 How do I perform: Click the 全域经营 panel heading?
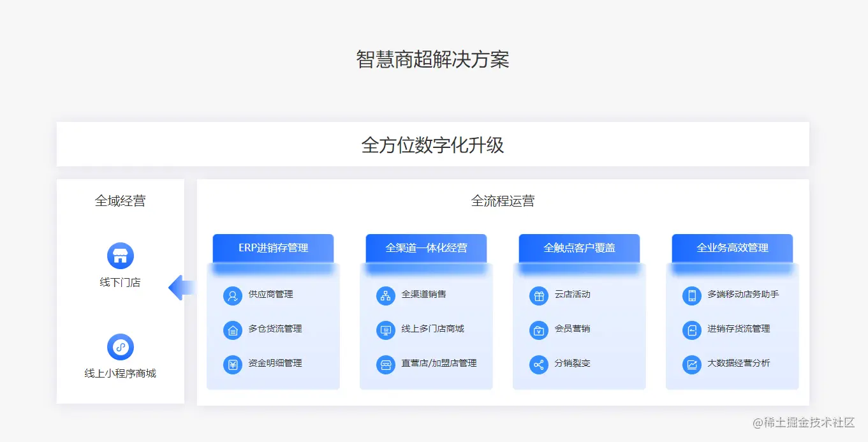coord(121,201)
